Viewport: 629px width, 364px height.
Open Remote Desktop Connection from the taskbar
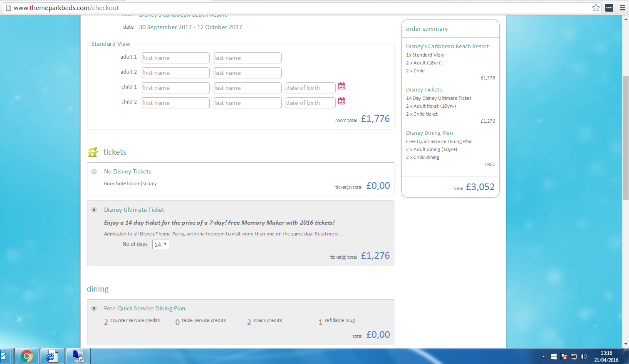click(x=78, y=356)
